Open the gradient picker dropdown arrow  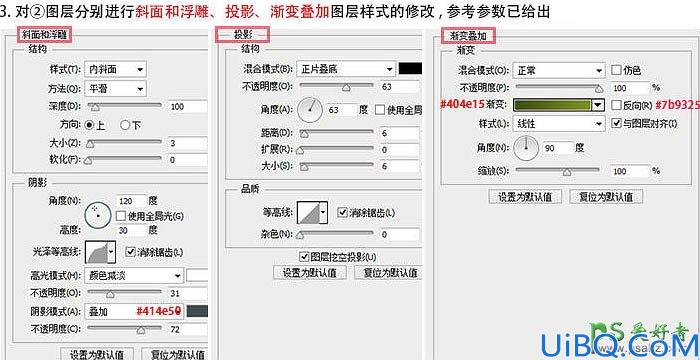point(598,105)
